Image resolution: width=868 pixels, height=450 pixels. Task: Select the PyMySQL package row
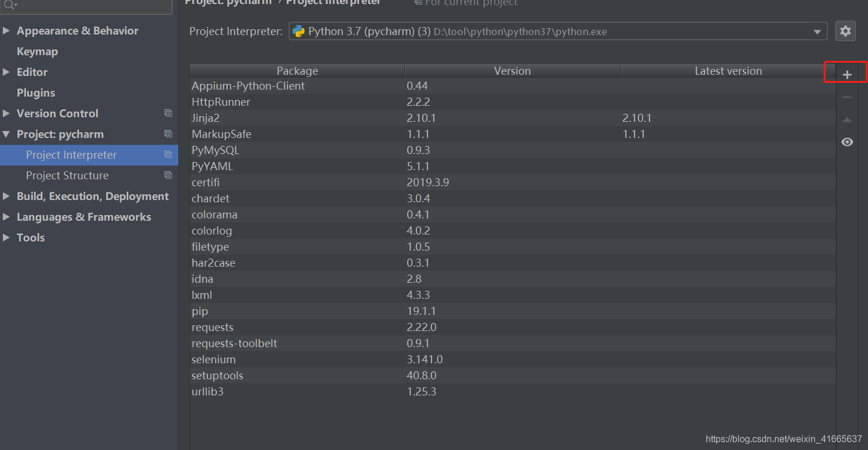point(513,150)
